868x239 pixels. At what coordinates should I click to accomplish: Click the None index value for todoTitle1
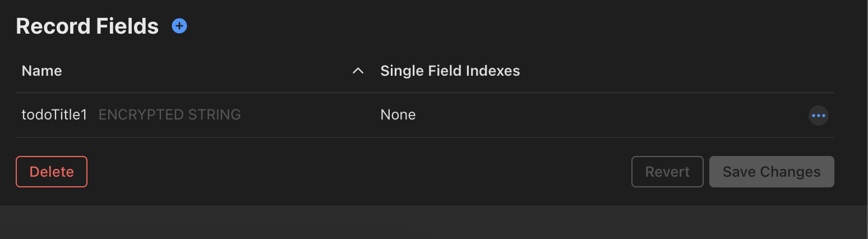point(398,115)
